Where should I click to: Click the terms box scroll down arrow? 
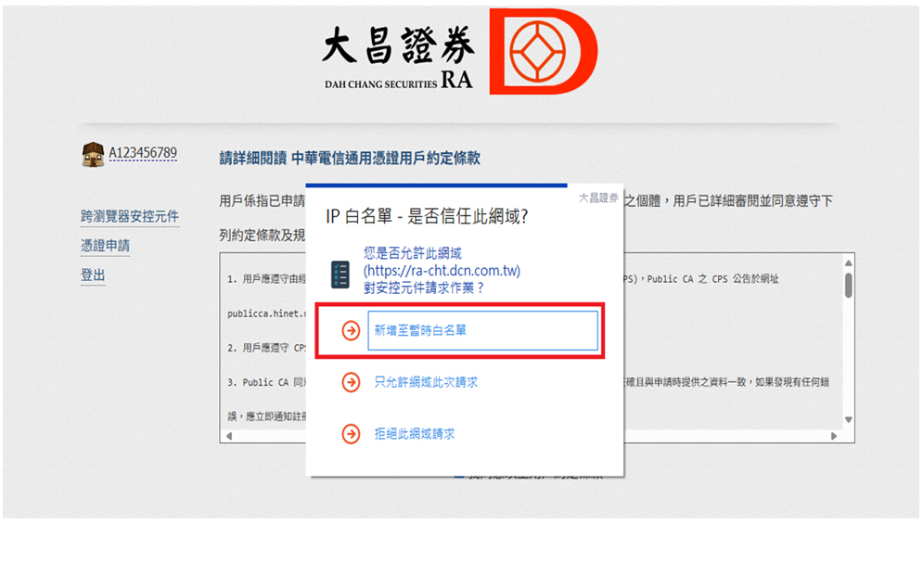coord(848,419)
